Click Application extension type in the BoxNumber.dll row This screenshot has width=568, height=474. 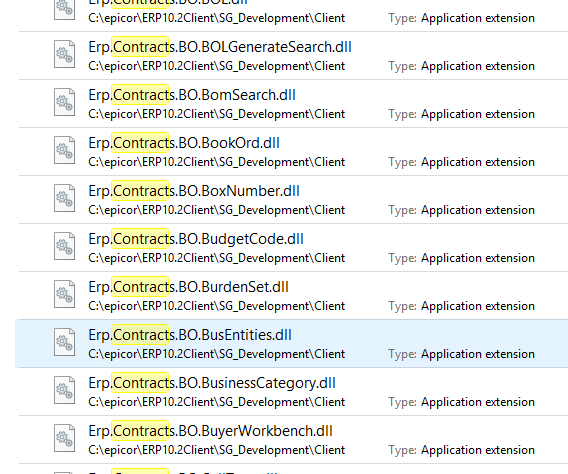tap(478, 210)
